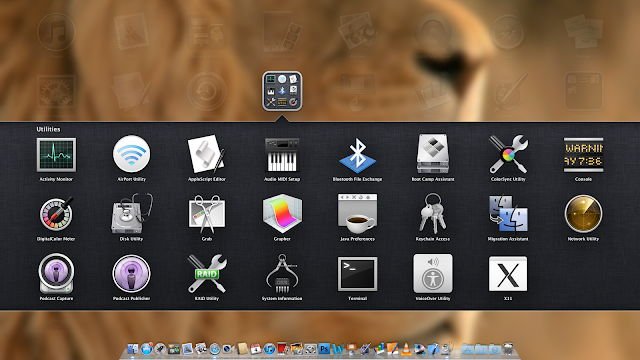
Task: Open Migration Assistant
Action: click(508, 213)
